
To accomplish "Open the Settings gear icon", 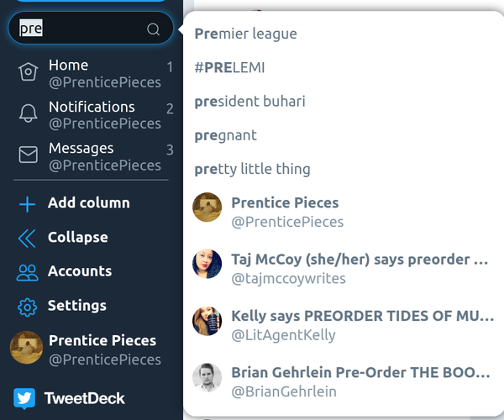I will pos(28,307).
